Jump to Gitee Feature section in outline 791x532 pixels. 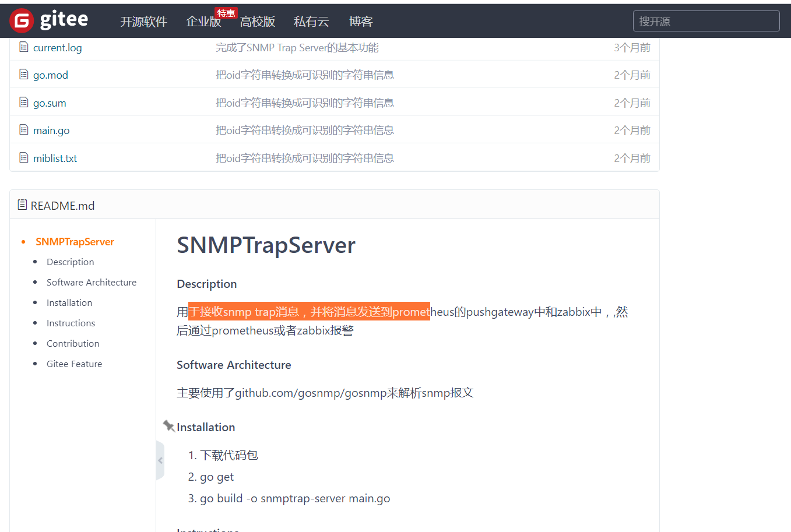point(74,364)
